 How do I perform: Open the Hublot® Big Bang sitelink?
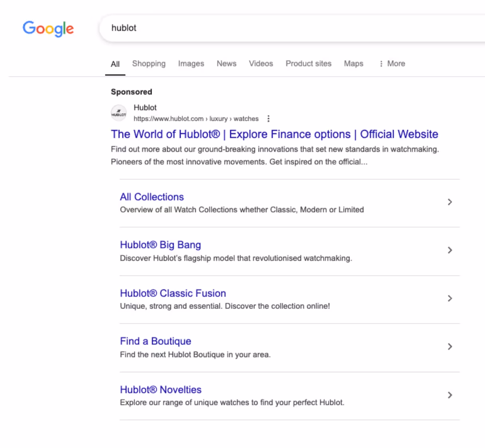(160, 245)
